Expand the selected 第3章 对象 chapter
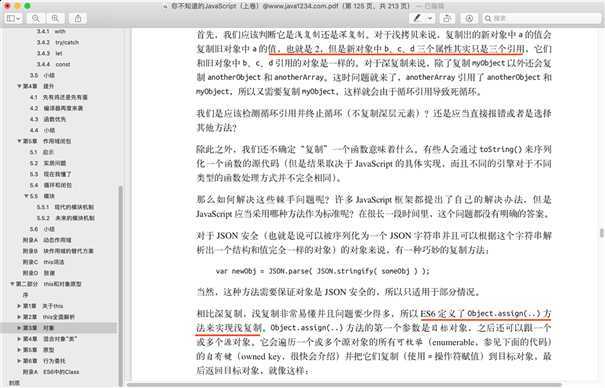This screenshot has width=605, height=388. (x=19, y=328)
